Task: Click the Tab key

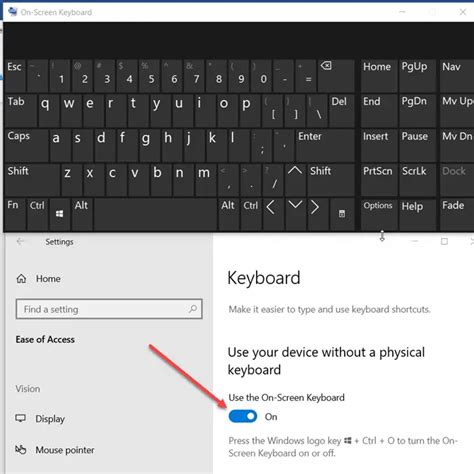Action: coord(21,110)
